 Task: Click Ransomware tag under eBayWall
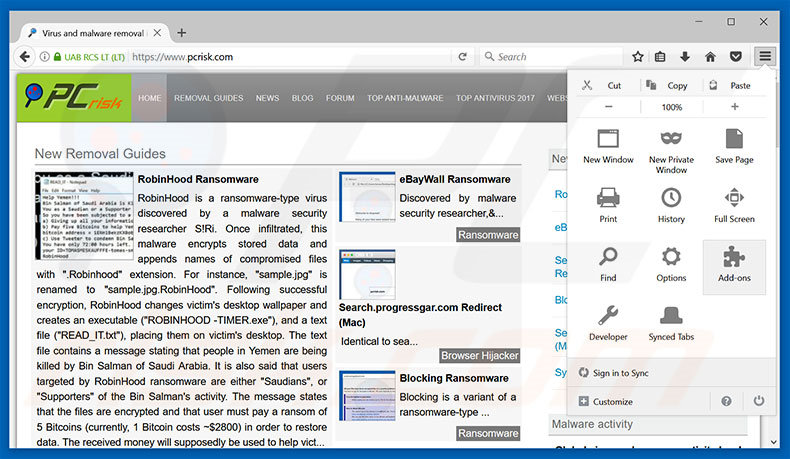pyautogui.click(x=488, y=235)
